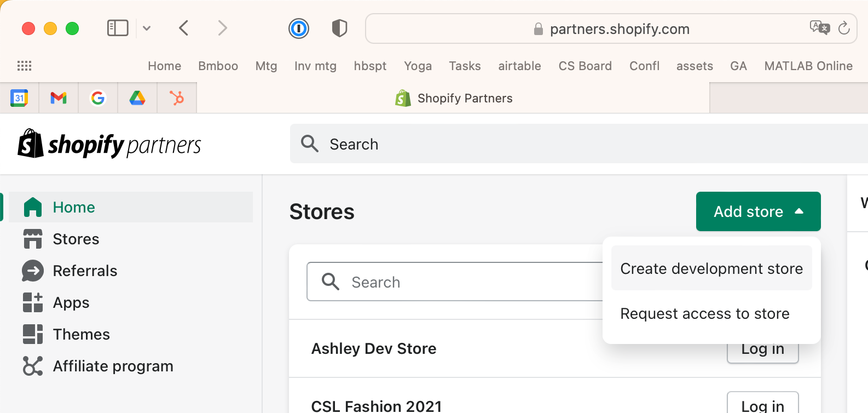
Task: Switch to the Google Calendar pinned tab
Action: point(19,98)
